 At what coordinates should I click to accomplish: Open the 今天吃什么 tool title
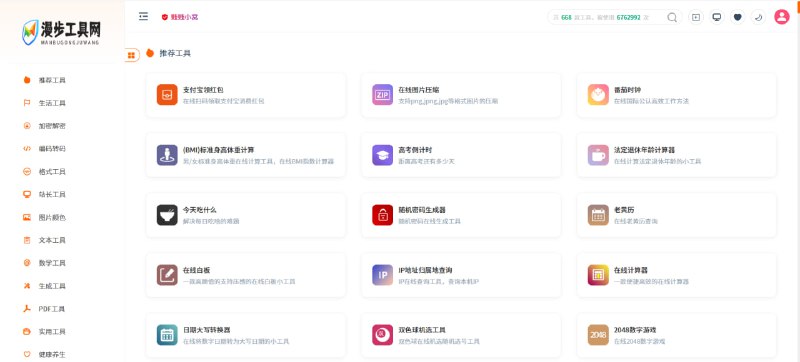point(199,210)
